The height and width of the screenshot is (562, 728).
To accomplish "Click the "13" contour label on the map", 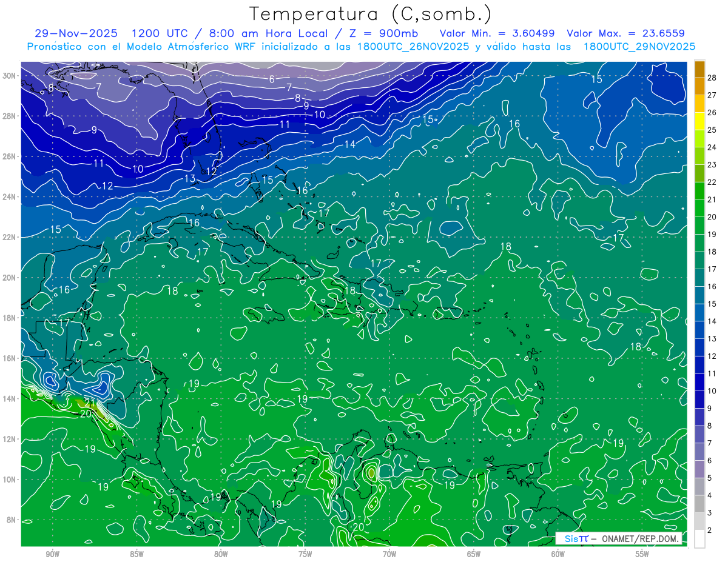I will (190, 178).
